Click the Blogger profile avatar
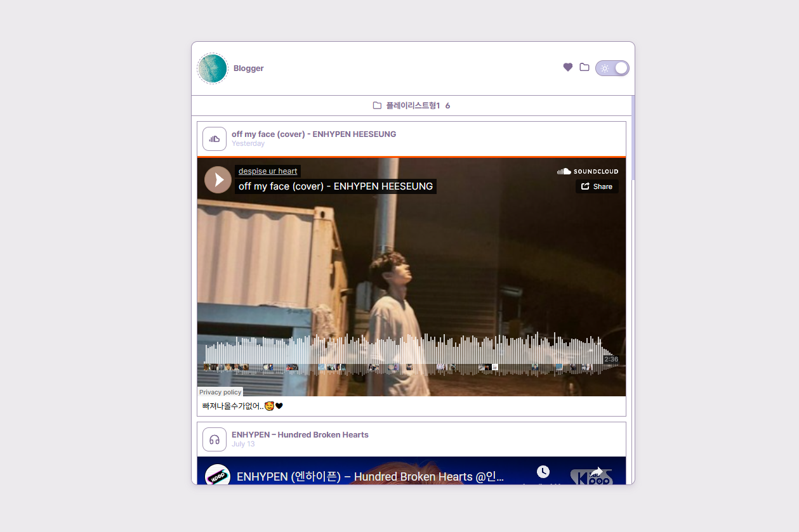This screenshot has height=532, width=799. pyautogui.click(x=213, y=68)
